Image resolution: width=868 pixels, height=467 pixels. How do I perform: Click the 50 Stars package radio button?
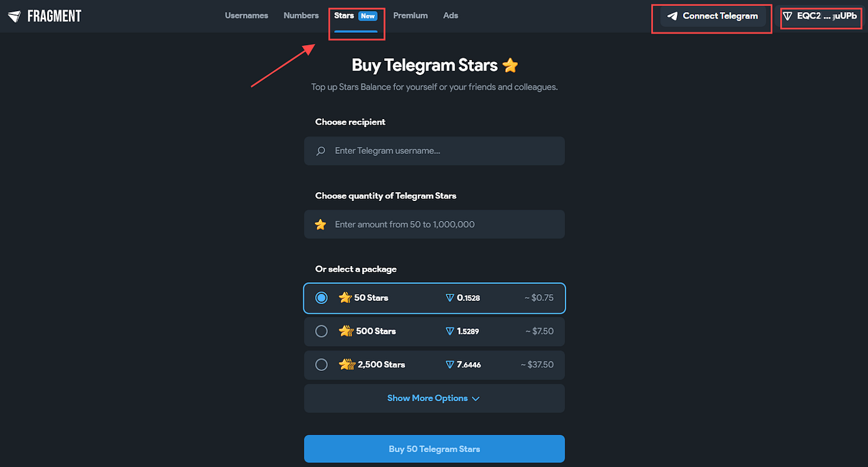(321, 298)
